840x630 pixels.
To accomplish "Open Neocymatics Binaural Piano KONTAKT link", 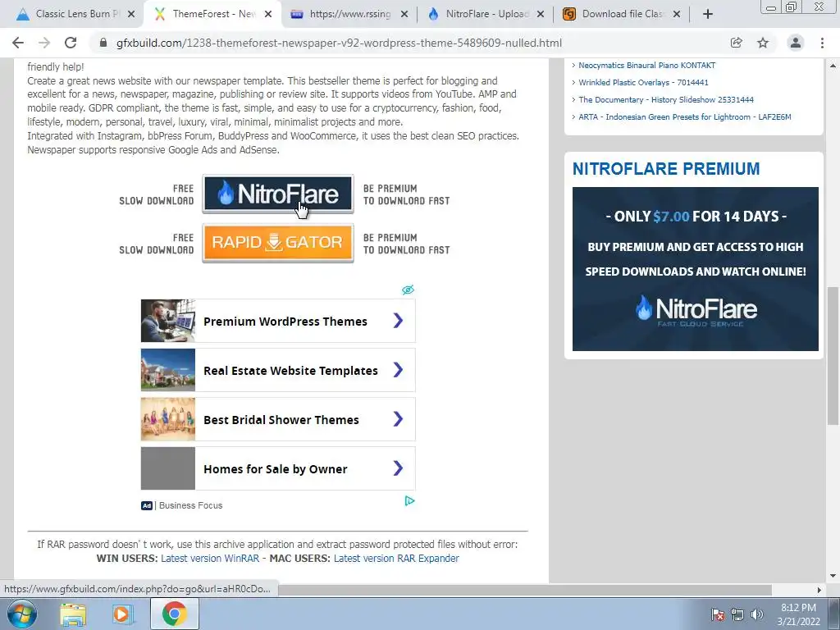I will click(x=647, y=66).
